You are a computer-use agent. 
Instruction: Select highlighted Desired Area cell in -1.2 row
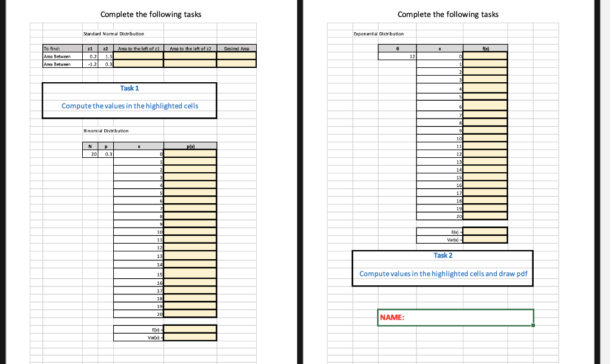[236, 64]
